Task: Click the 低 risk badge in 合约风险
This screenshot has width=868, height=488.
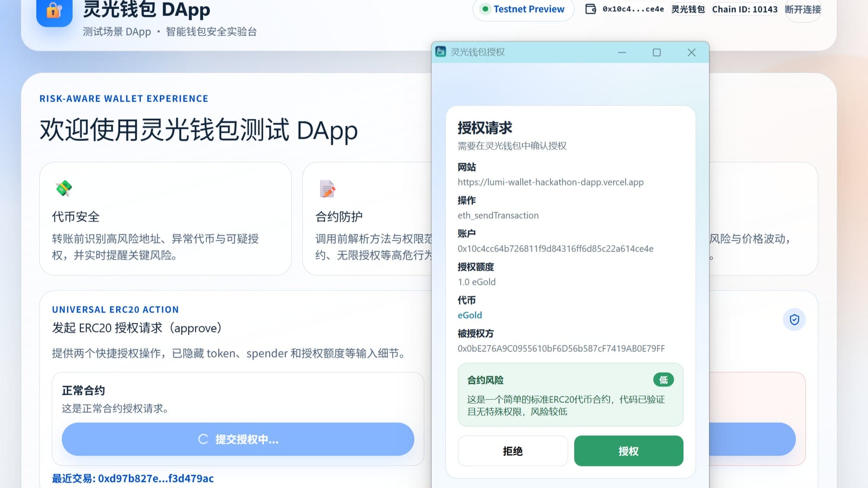Action: point(663,380)
